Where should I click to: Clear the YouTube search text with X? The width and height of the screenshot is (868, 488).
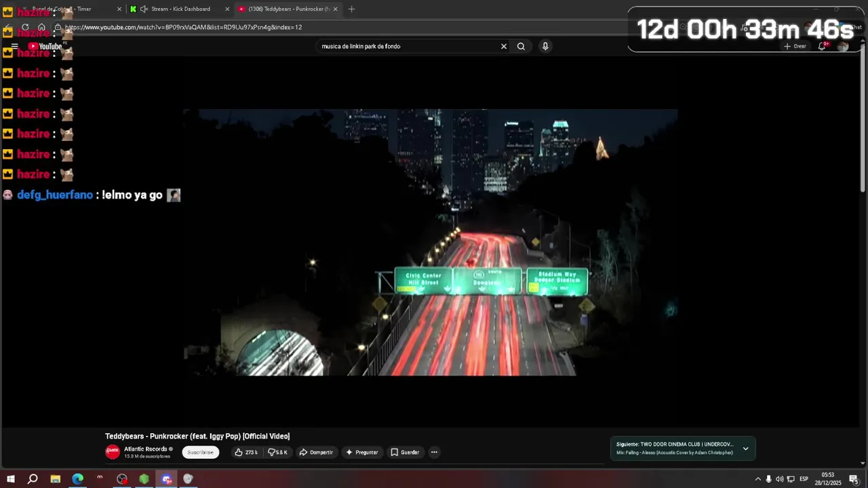[504, 46]
